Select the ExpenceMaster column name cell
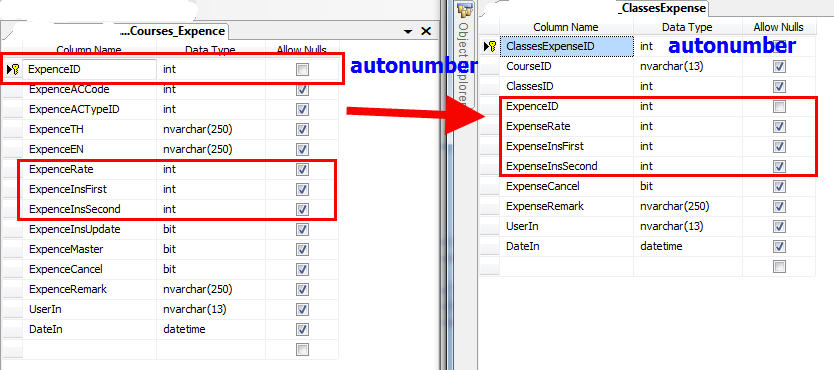 [x=90, y=249]
